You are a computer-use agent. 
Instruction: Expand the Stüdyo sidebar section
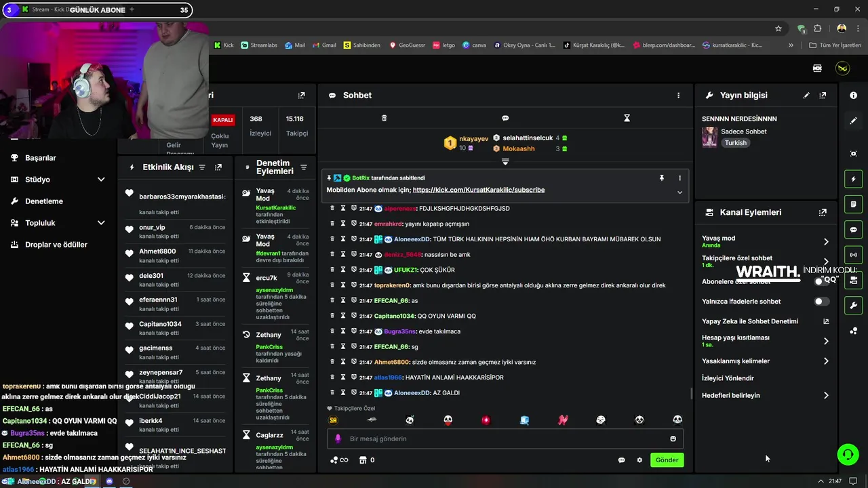(101, 180)
